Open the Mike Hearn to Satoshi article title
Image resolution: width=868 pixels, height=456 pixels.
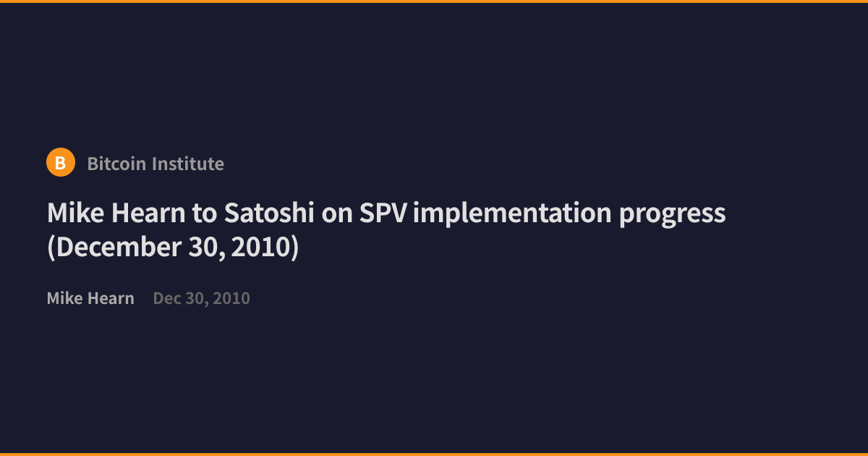pyautogui.click(x=386, y=230)
